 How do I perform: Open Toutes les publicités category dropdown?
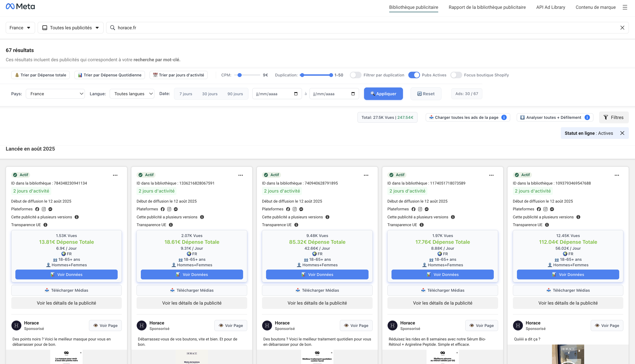(x=71, y=28)
